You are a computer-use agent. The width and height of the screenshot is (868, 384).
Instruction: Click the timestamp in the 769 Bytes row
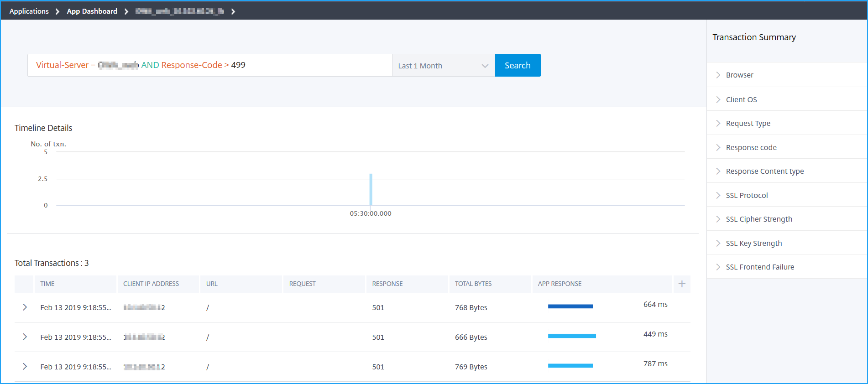click(76, 367)
